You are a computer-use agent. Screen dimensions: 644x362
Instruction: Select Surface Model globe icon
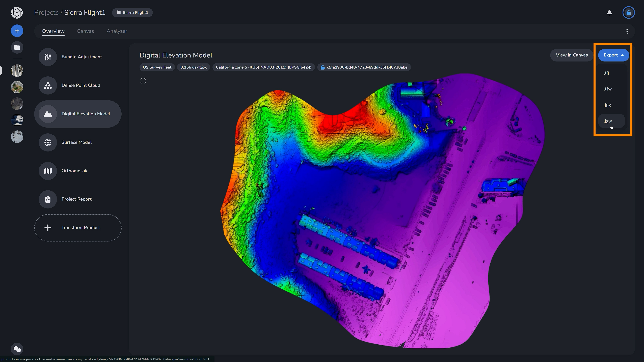(x=48, y=142)
